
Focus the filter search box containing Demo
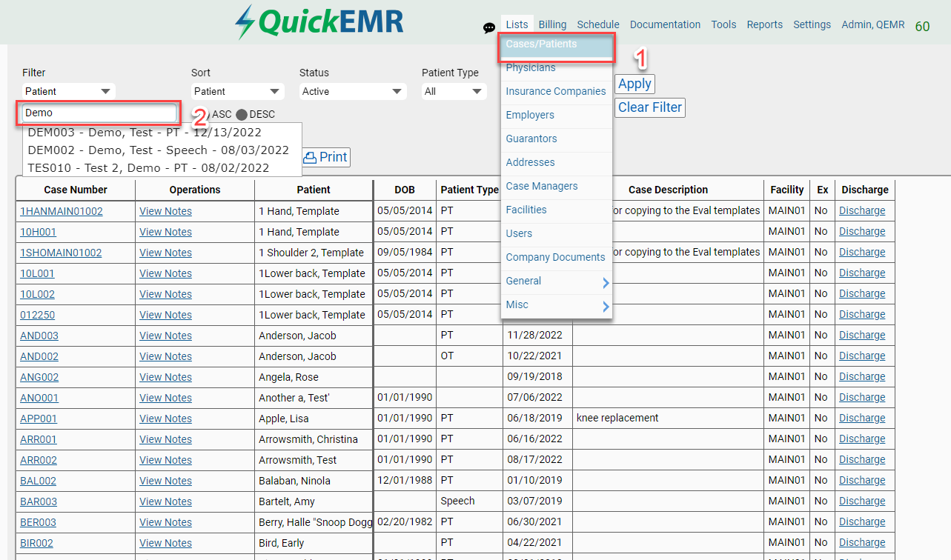99,113
